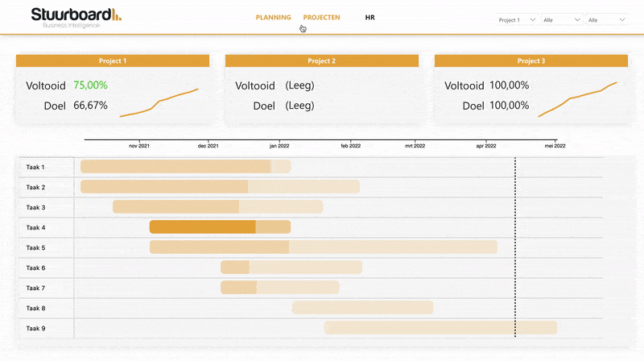
Task: Click the dotted today marker line
Action: pos(515,242)
